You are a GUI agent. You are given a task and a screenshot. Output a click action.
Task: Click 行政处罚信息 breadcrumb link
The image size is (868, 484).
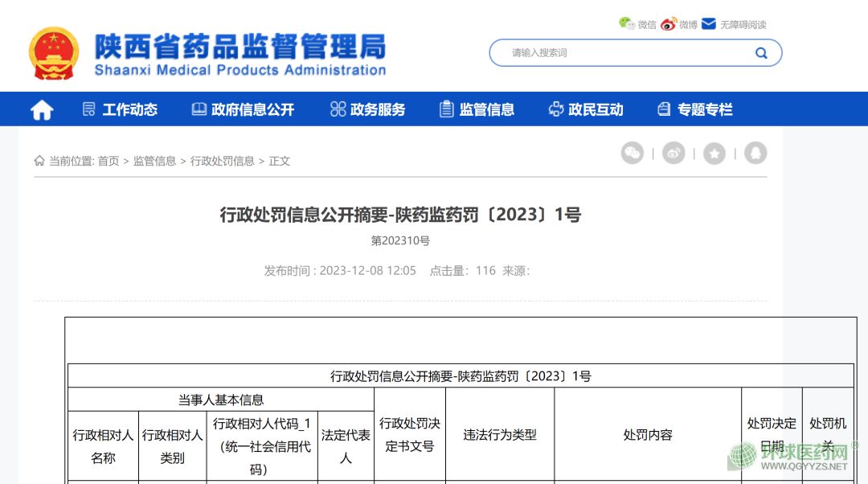click(x=222, y=161)
